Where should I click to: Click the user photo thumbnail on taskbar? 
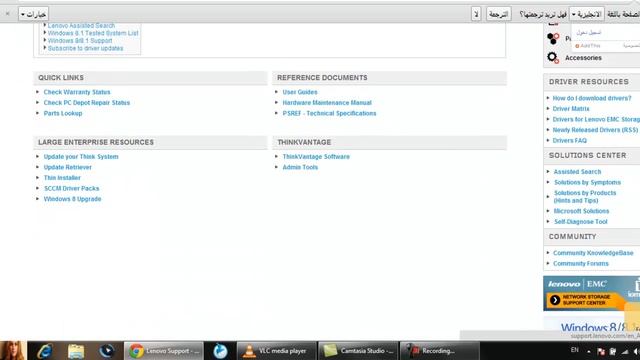point(13,351)
